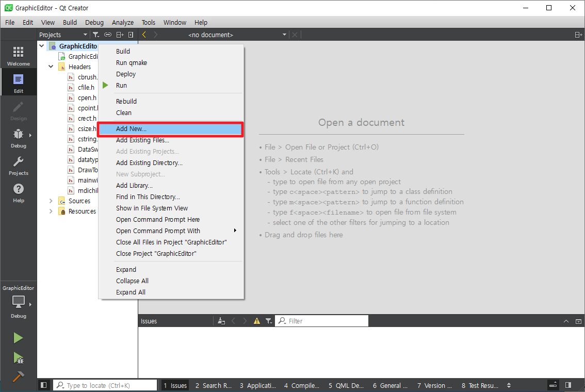This screenshot has height=392, width=585.
Task: Open the no document dropdown
Action: point(237,35)
